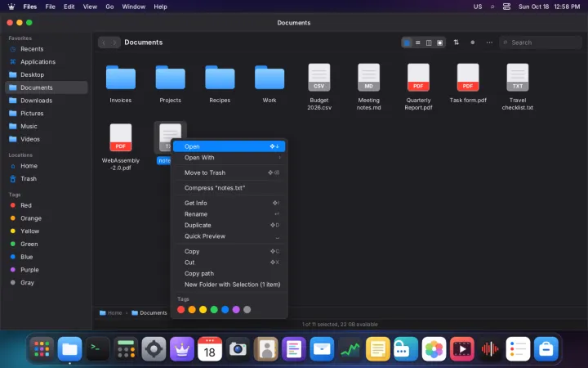This screenshot has height=368, width=588.
Task: Select the Travel checklist.txt file
Action: tap(518, 87)
